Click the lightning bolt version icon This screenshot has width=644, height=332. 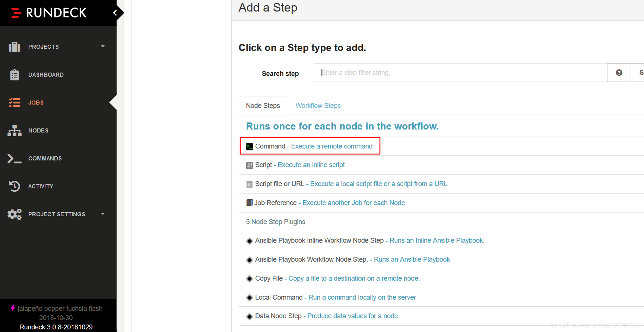(13, 308)
